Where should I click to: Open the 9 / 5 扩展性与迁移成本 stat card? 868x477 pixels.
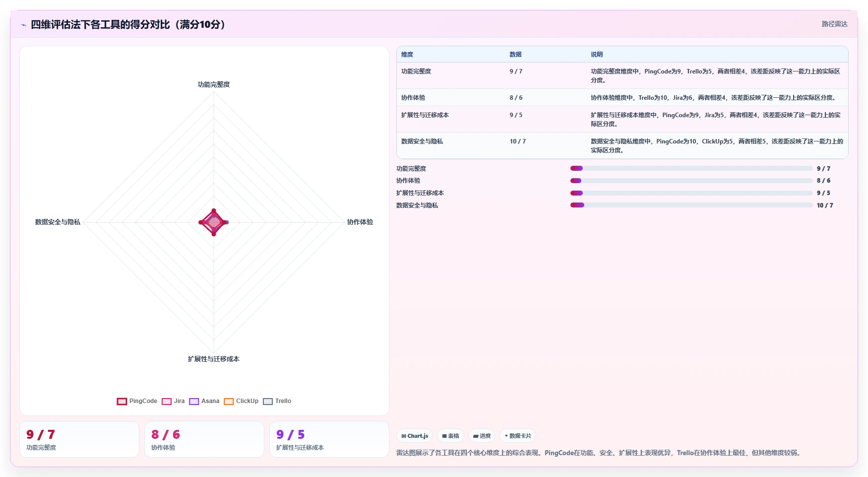pos(329,439)
